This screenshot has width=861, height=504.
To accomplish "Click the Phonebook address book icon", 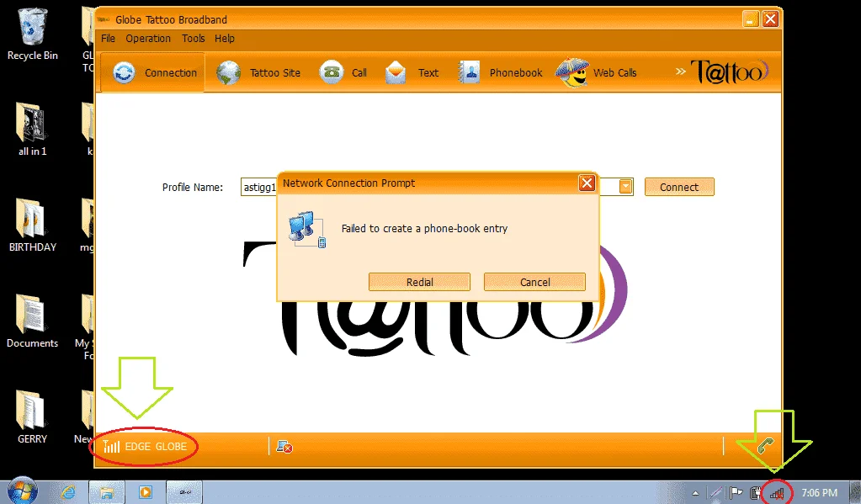I will [469, 72].
